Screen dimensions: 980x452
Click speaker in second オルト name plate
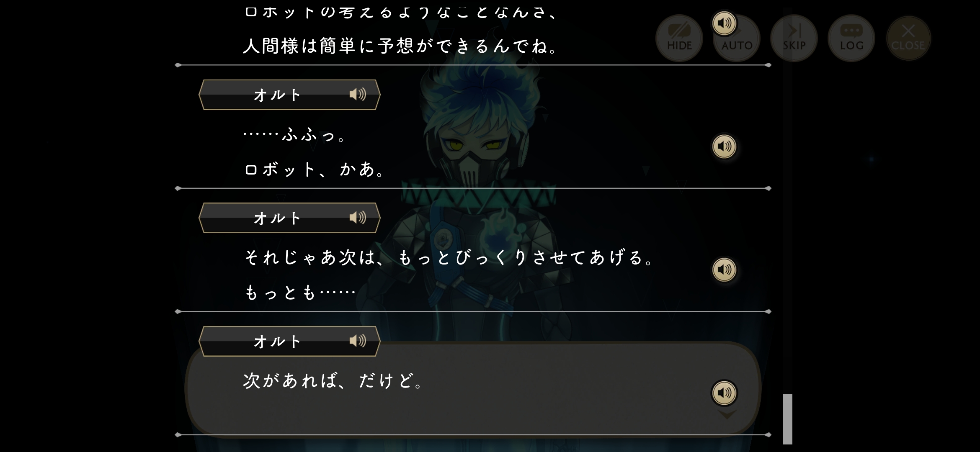coord(358,218)
